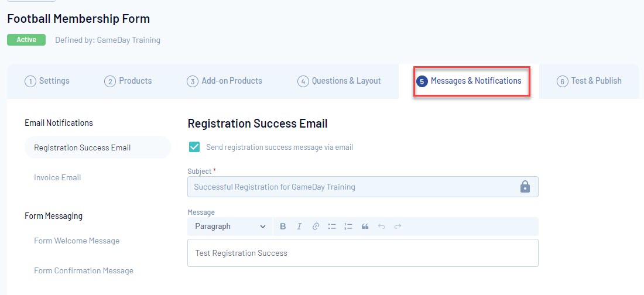This screenshot has width=644, height=295.
Task: Undo the last edit in message editor
Action: click(381, 227)
